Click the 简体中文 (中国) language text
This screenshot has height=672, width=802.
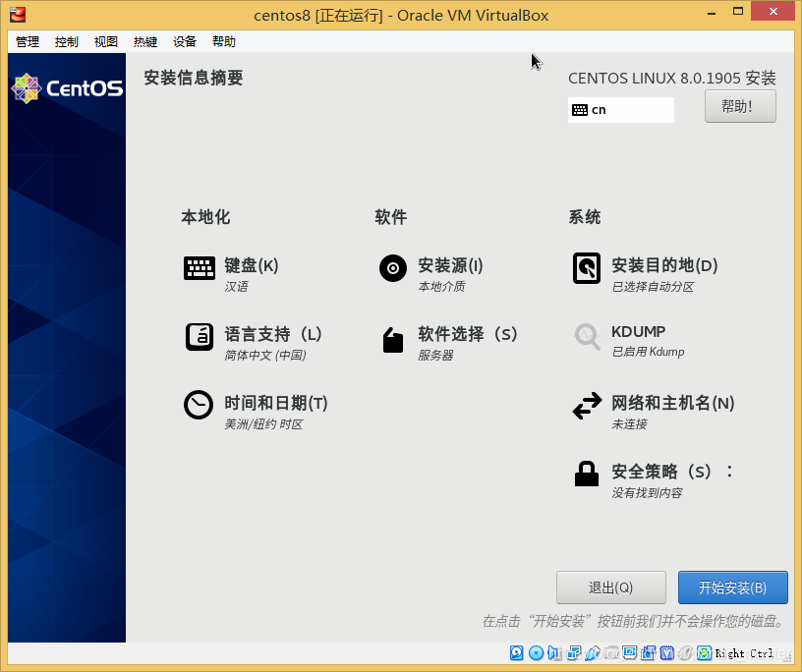[265, 355]
